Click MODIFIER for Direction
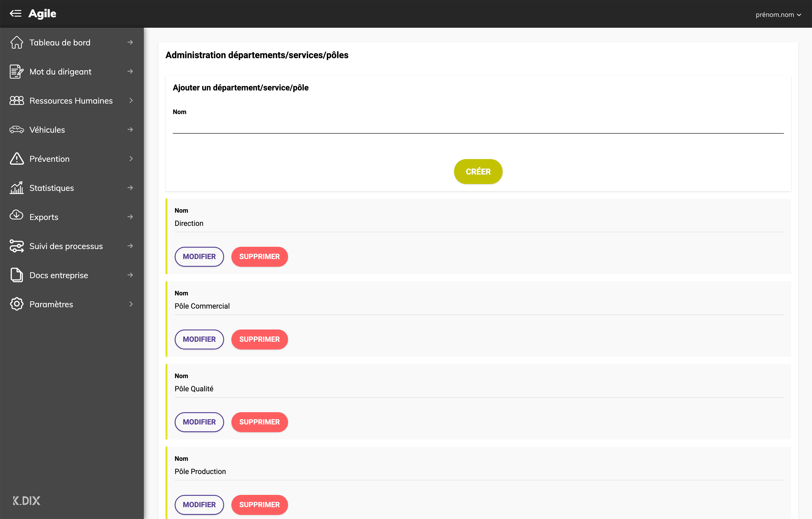Viewport: 812px width, 519px height. pos(199,257)
